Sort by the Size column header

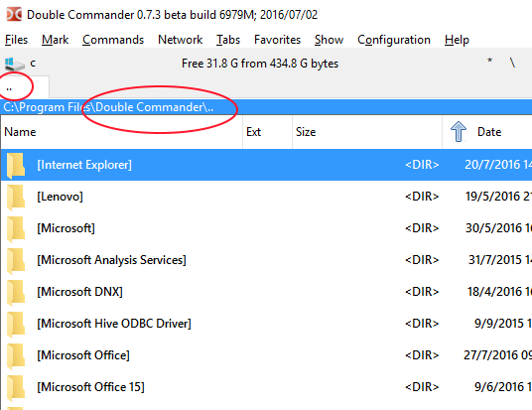click(x=367, y=132)
